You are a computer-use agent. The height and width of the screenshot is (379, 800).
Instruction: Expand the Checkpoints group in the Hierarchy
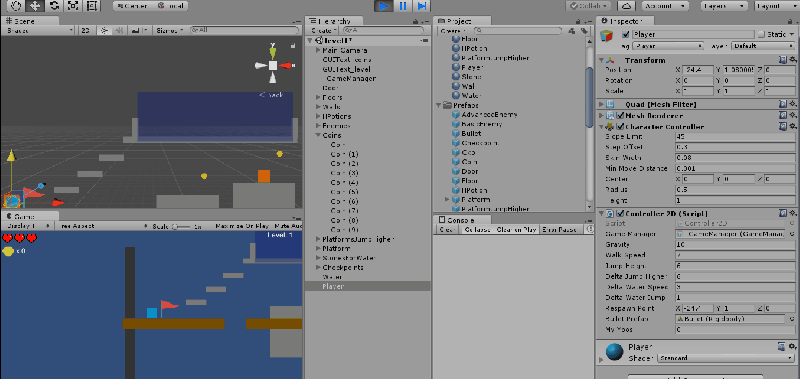pyautogui.click(x=318, y=267)
